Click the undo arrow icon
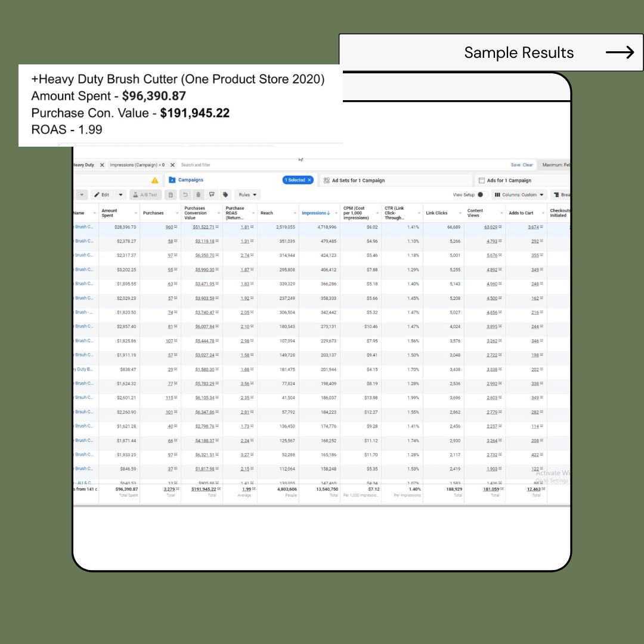 pos(185,194)
